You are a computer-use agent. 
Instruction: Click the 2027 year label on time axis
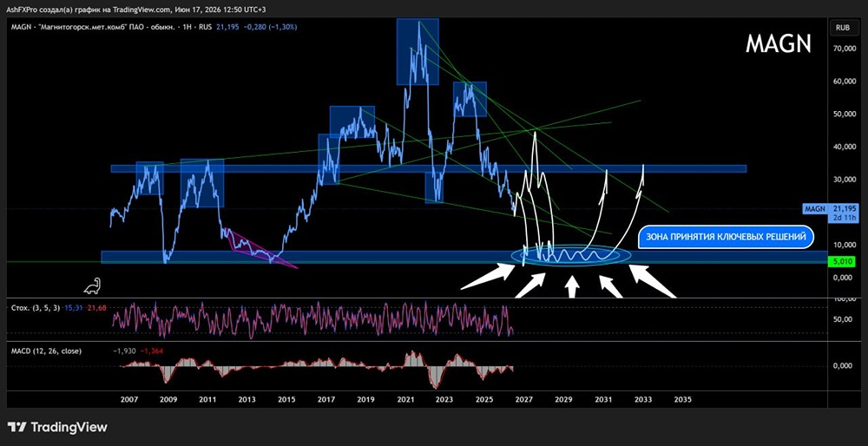coord(523,399)
